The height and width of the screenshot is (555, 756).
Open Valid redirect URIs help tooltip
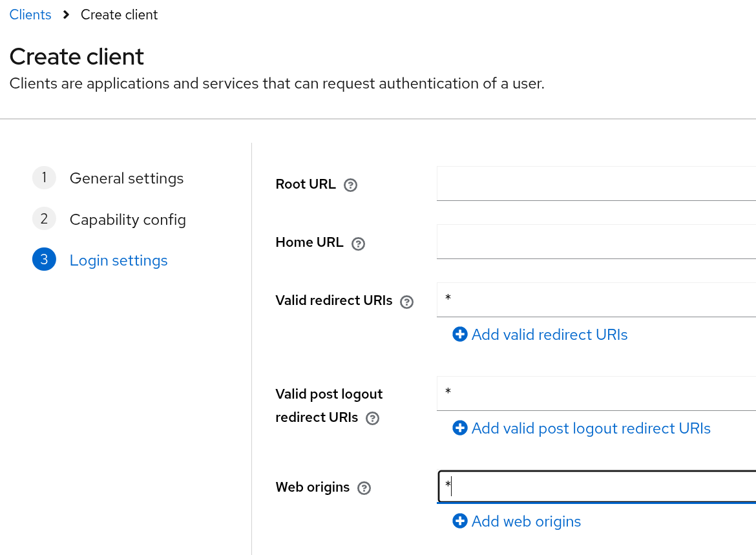pyautogui.click(x=406, y=302)
